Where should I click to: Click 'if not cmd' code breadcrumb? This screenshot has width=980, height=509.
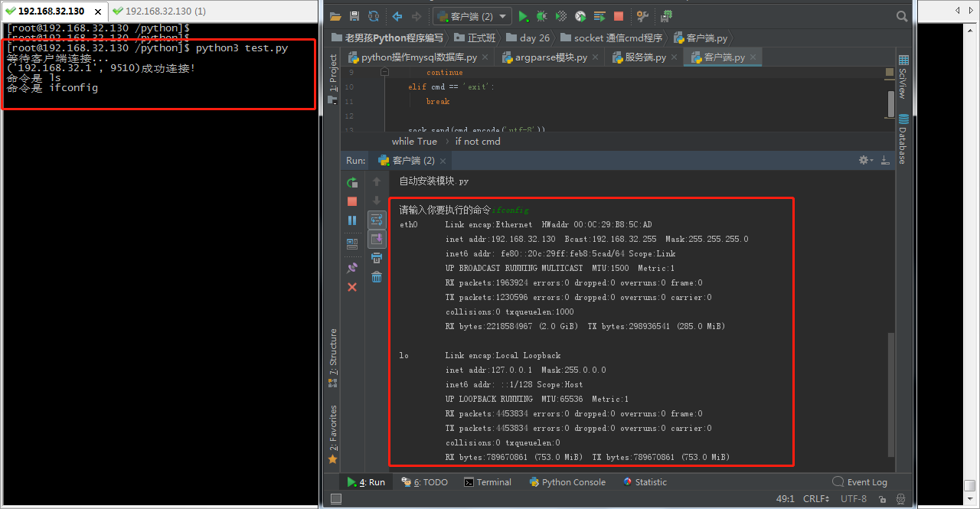tap(478, 142)
